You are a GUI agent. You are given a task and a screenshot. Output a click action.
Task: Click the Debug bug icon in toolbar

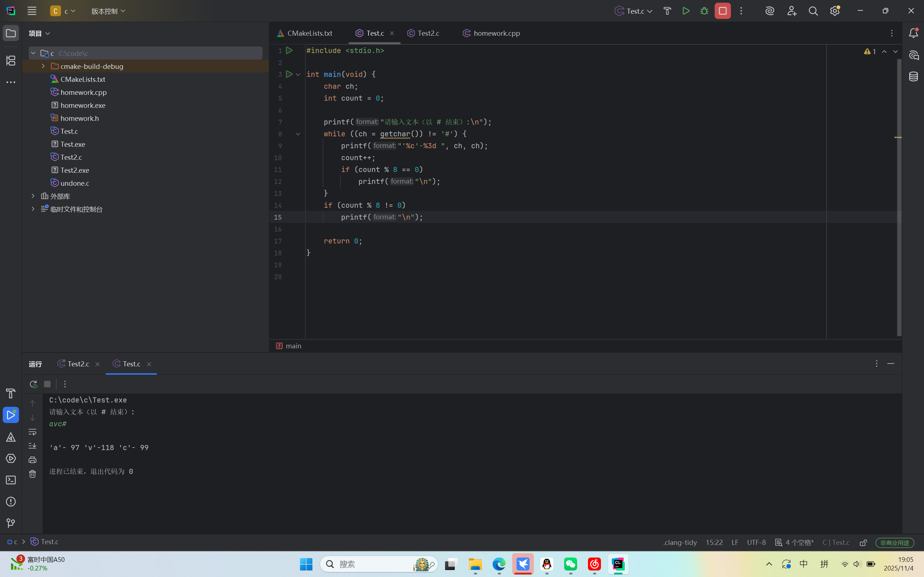704,11
